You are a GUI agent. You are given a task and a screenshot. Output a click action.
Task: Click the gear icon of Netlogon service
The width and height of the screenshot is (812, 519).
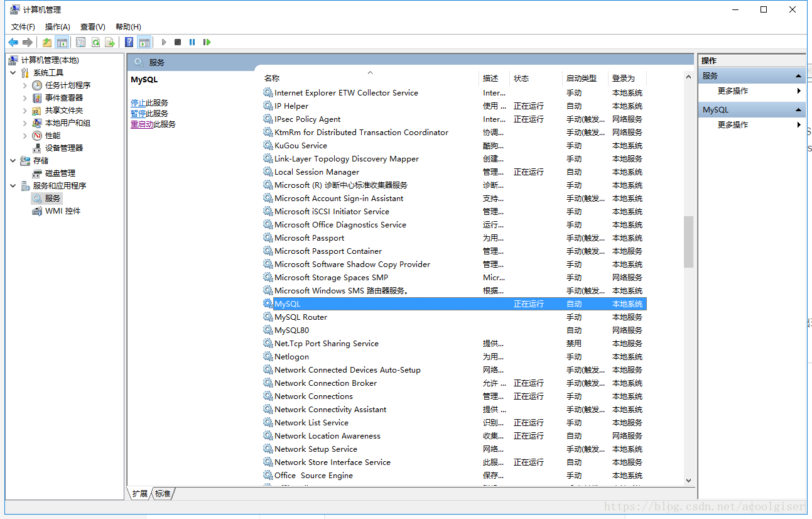(268, 356)
